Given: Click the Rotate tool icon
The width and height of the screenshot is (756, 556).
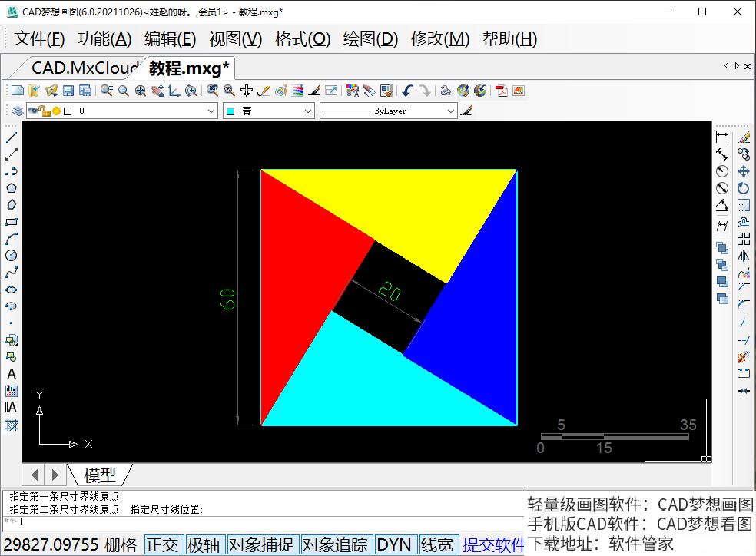Looking at the screenshot, I should (x=743, y=188).
